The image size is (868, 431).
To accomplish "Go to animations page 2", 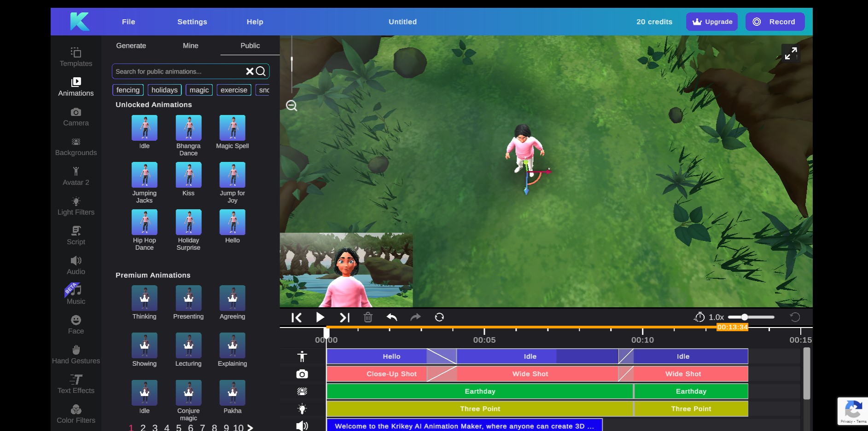I will tap(143, 427).
